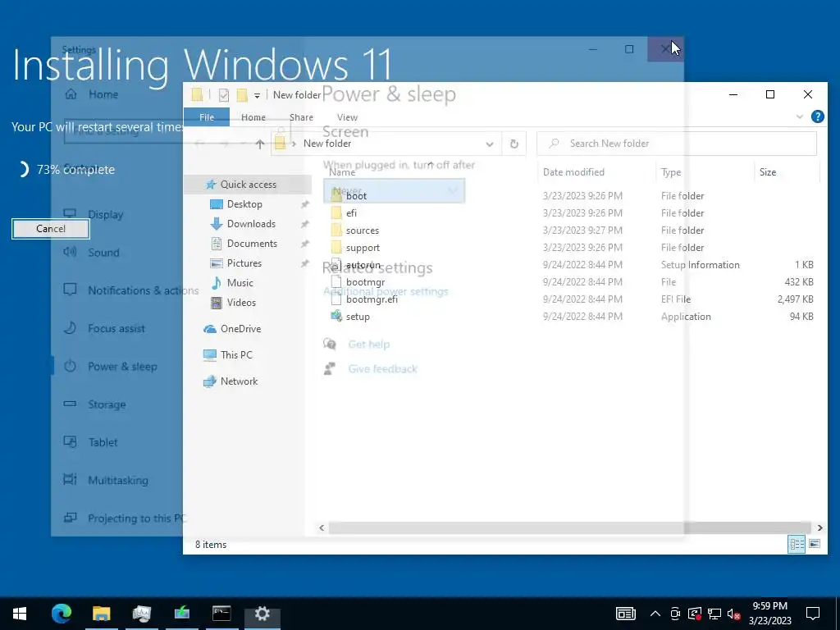Open Downloads in the navigation pane

pos(251,224)
